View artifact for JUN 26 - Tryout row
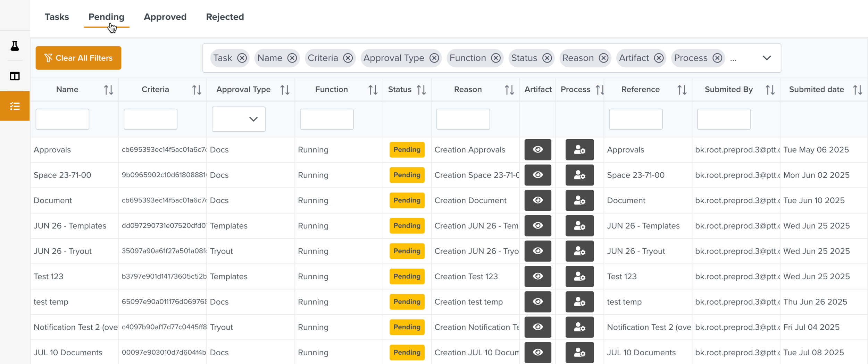Screen dimensions: 868x364 point(537,251)
